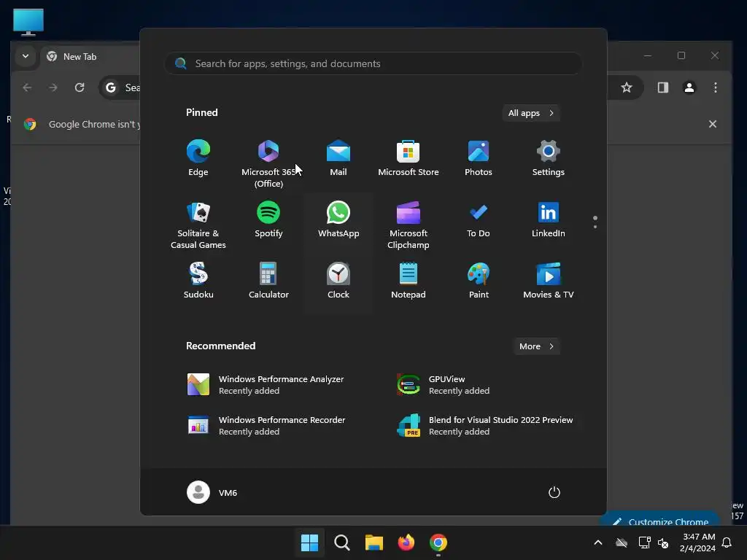This screenshot has width=747, height=560.
Task: Open the To Do app
Action: click(479, 220)
